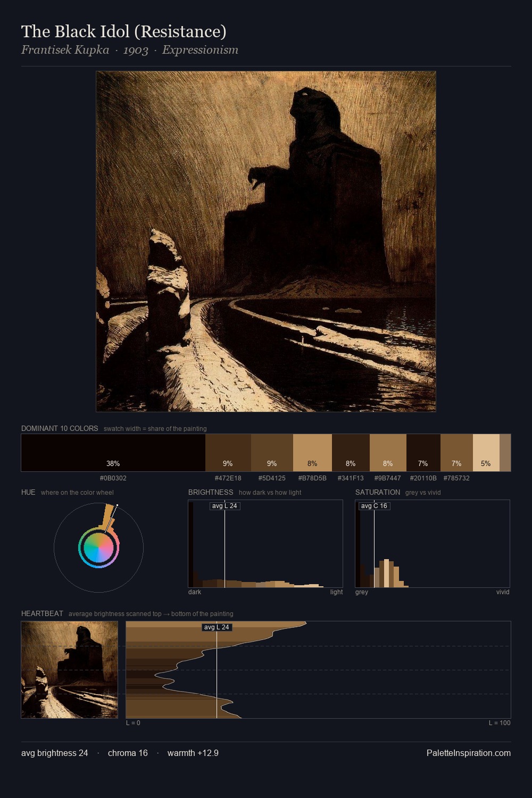Click the year '1903' in the subtitle
Screen dimensions: 532x798
pos(136,50)
